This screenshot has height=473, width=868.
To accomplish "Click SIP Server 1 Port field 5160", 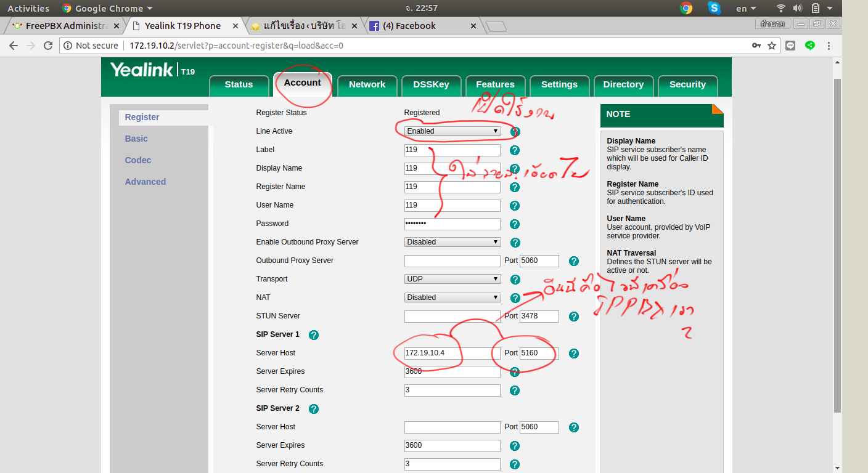I will point(539,353).
